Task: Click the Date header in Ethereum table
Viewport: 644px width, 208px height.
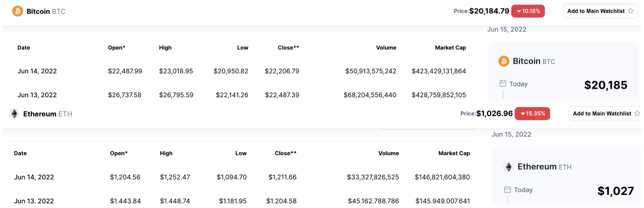Action: coord(20,153)
